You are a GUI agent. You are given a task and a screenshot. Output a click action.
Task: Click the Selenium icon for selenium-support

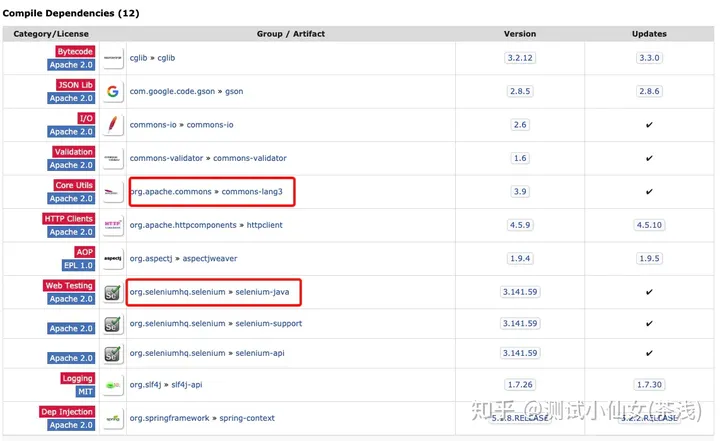[112, 324]
